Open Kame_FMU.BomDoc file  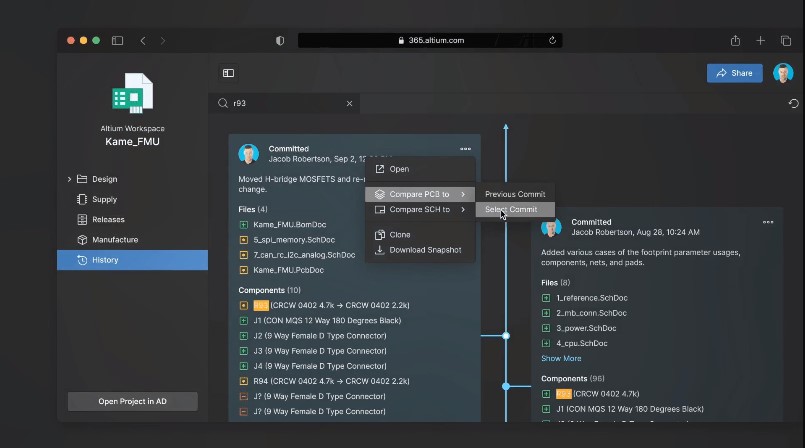pos(290,224)
